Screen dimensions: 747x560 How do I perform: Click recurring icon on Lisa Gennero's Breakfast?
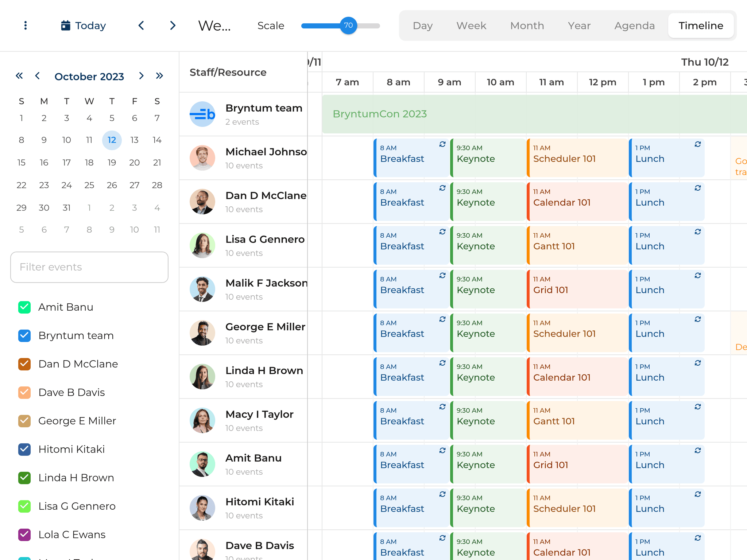click(x=442, y=232)
